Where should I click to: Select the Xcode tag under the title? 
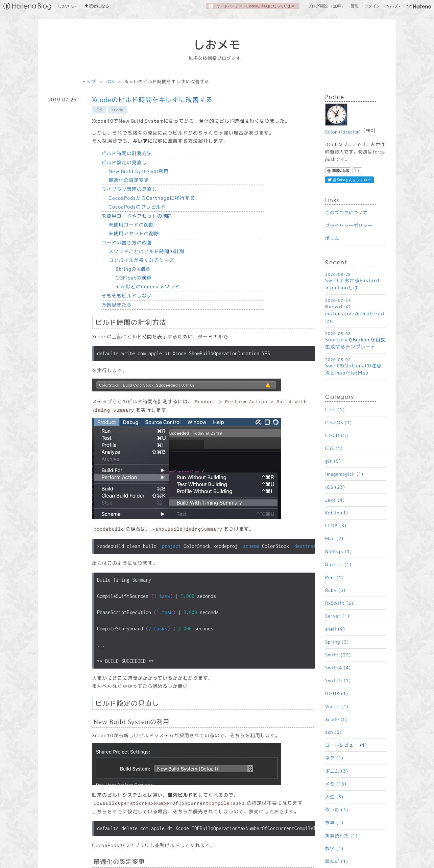tap(117, 110)
